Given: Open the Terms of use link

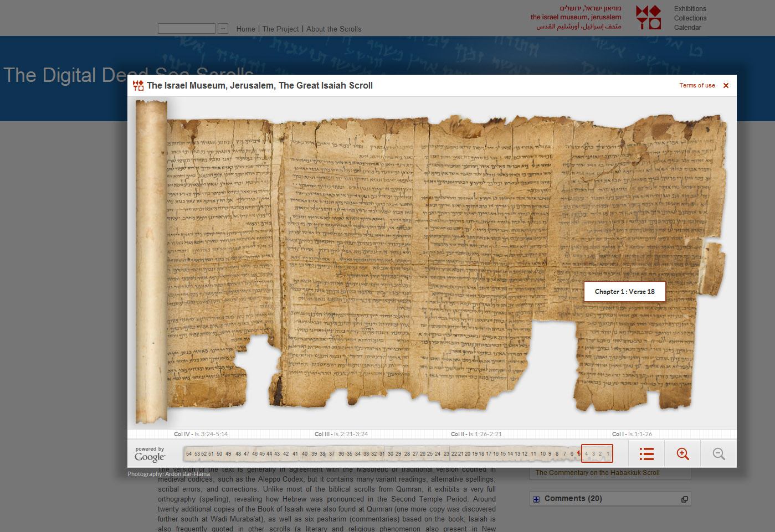Looking at the screenshot, I should click(697, 85).
